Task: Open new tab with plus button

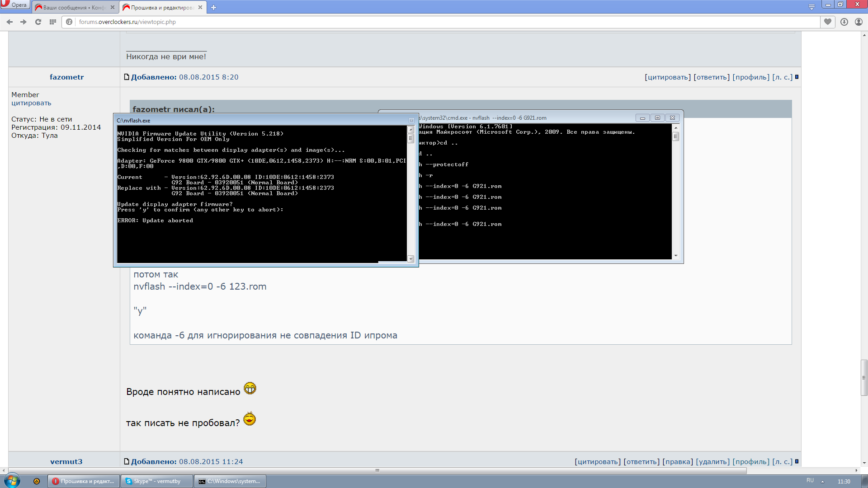Action: 214,7
